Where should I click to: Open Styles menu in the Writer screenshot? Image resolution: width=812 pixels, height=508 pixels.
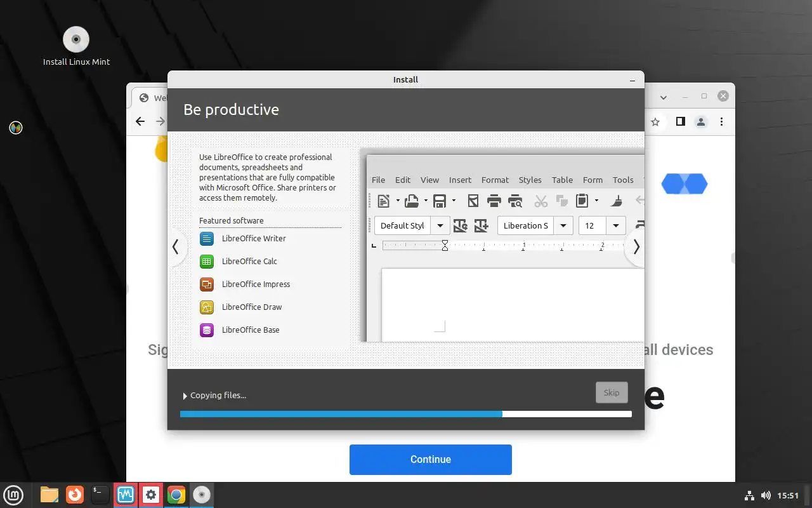point(530,180)
